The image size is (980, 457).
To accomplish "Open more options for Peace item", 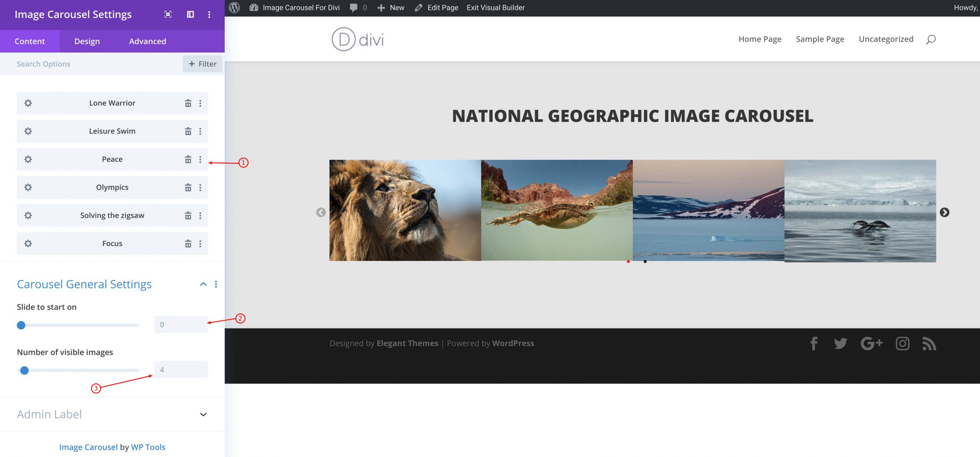I will pyautogui.click(x=200, y=159).
